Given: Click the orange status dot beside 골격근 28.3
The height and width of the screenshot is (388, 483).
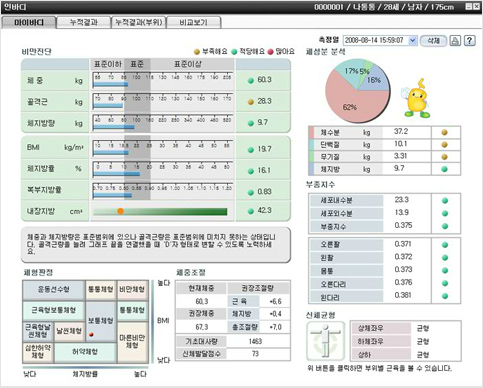Looking at the screenshot, I should [251, 102].
